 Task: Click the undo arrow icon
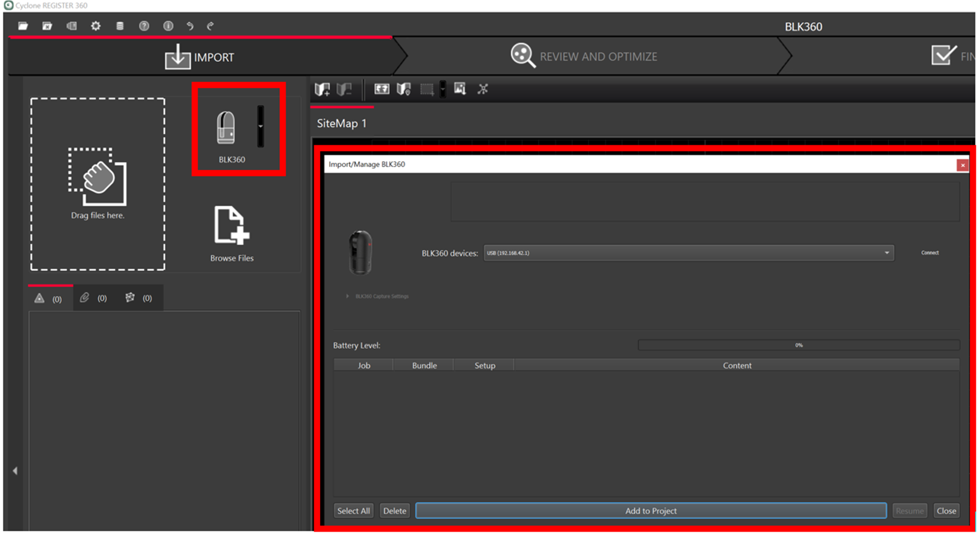tap(190, 26)
